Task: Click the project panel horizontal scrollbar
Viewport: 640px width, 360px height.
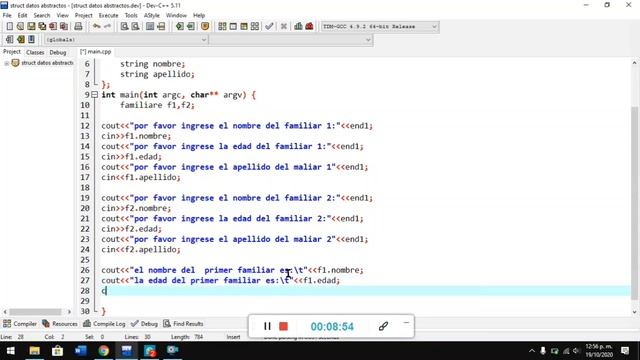Action: [x=36, y=312]
